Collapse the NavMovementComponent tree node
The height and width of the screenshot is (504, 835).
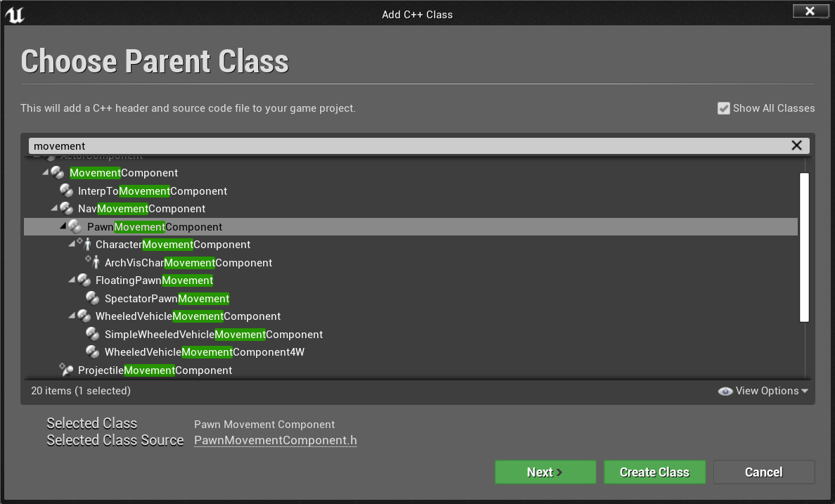point(54,207)
